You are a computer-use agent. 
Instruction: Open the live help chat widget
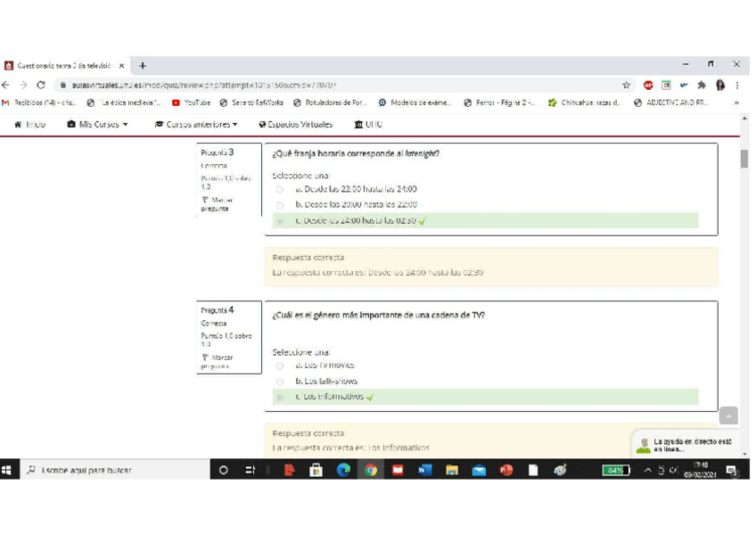pyautogui.click(x=686, y=444)
